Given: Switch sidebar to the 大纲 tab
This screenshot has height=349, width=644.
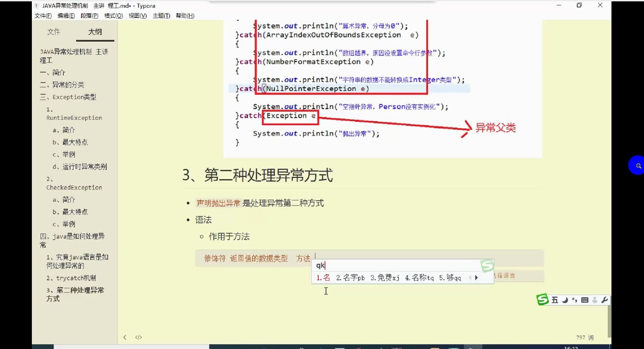Looking at the screenshot, I should point(95,32).
